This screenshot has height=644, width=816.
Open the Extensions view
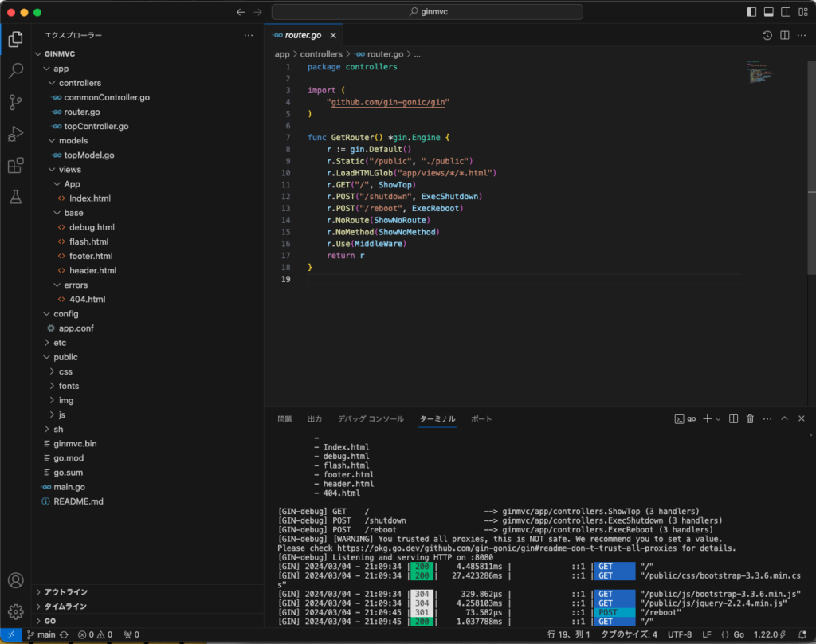(x=15, y=166)
